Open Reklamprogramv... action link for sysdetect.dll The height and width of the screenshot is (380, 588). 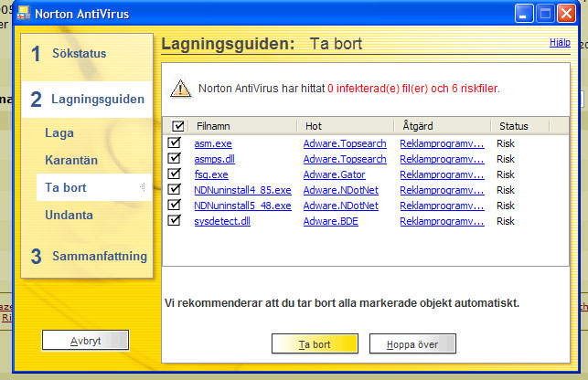click(442, 221)
